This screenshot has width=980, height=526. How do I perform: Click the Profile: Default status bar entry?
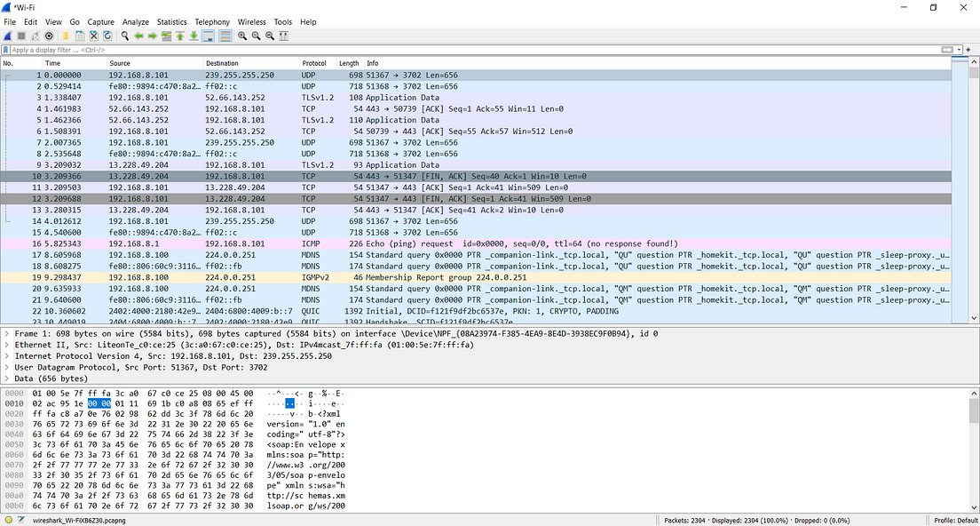955,521
